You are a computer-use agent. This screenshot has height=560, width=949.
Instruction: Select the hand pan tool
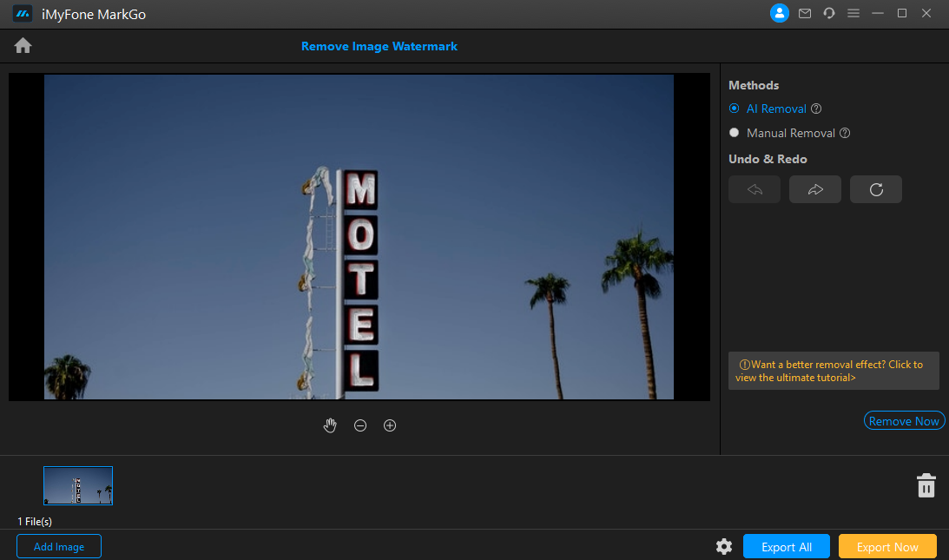(x=330, y=425)
